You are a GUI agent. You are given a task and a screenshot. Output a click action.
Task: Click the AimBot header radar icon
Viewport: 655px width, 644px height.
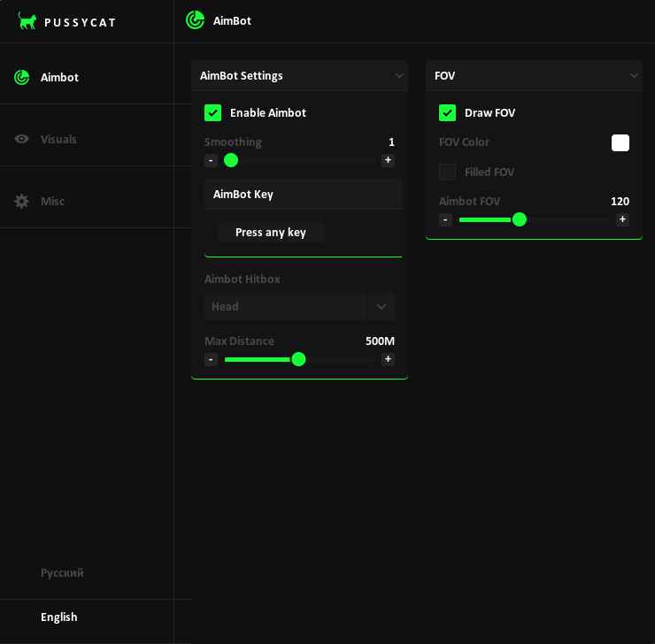pos(196,20)
